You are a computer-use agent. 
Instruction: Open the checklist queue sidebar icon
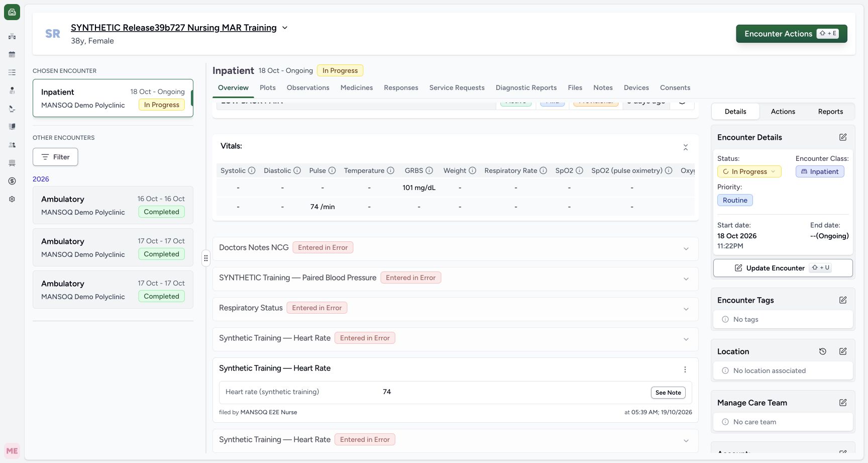point(12,72)
